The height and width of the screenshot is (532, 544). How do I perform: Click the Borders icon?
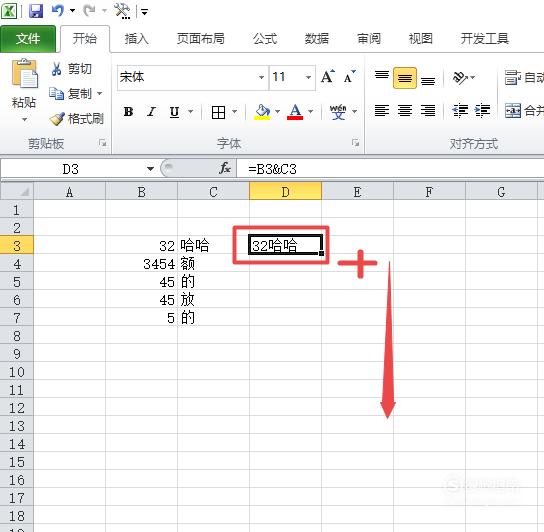218,112
